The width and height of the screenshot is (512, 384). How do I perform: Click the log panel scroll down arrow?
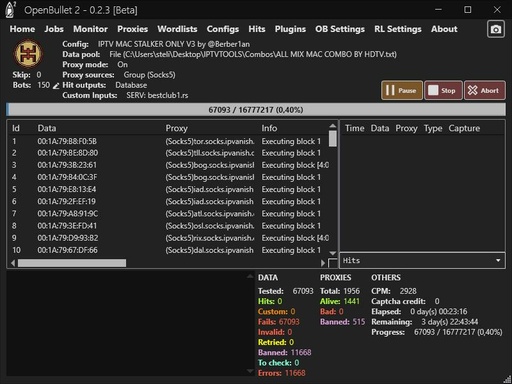click(250, 371)
